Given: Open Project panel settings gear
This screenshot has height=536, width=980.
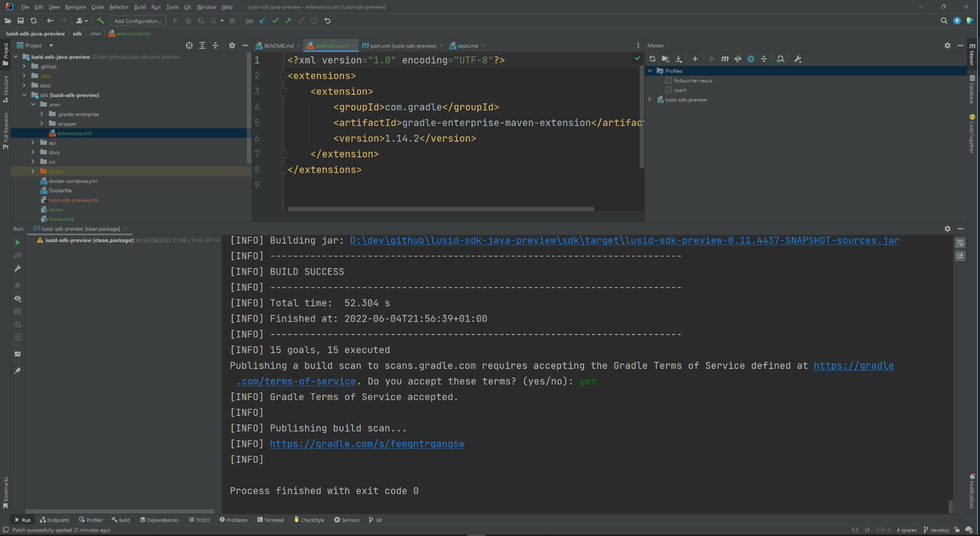Looking at the screenshot, I should 232,46.
